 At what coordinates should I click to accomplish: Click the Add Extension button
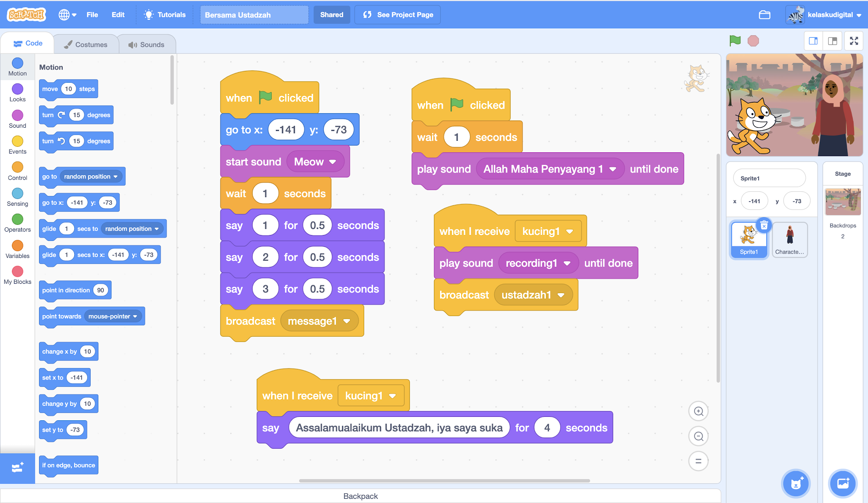(x=17, y=467)
